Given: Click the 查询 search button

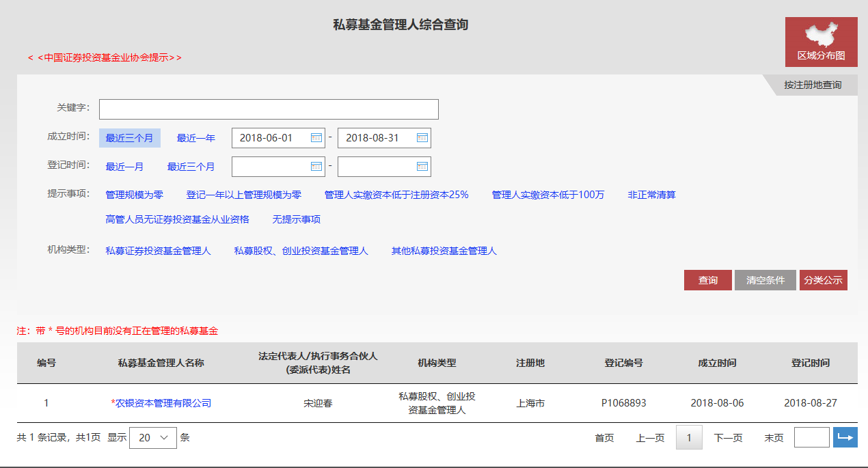Looking at the screenshot, I should [x=707, y=280].
